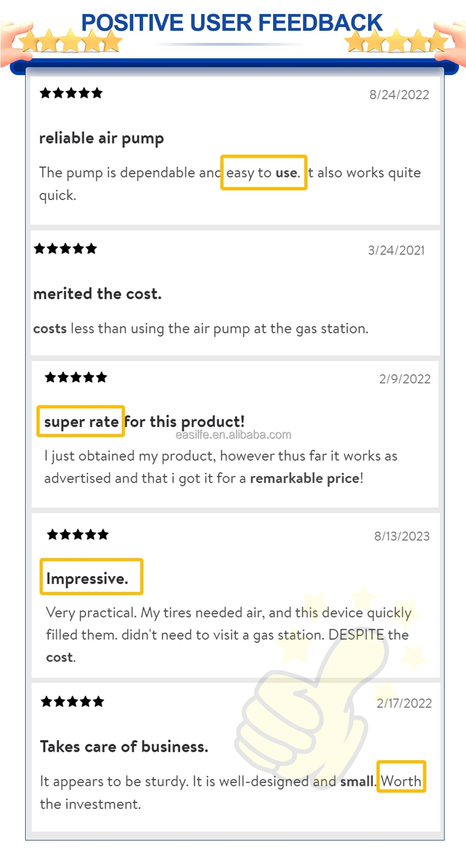The height and width of the screenshot is (868, 466).
Task: Click the star rating above 'reliable air pump'
Action: 71,93
